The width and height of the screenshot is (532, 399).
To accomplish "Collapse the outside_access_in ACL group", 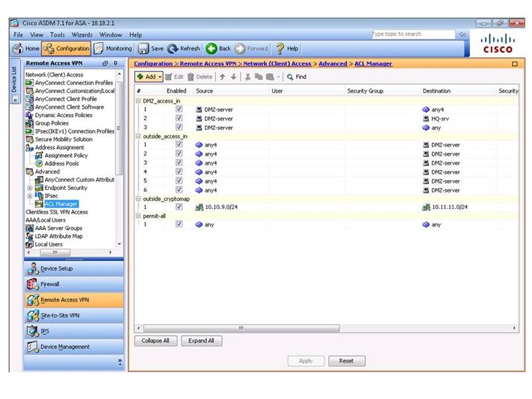I will (137, 136).
